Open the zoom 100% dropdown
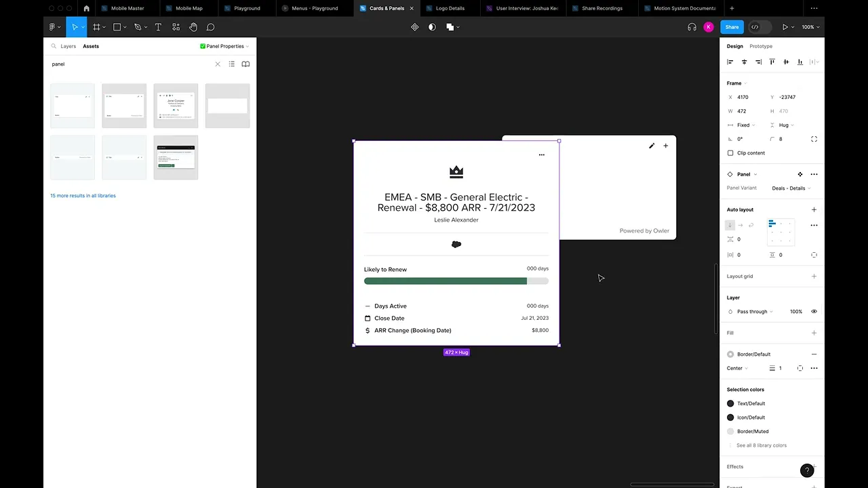Image resolution: width=868 pixels, height=488 pixels. tap(810, 27)
